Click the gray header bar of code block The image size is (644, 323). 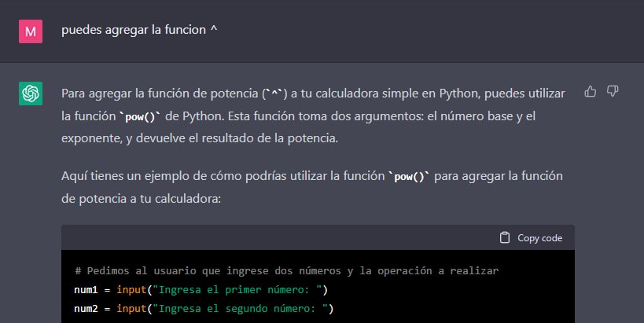pyautogui.click(x=318, y=237)
